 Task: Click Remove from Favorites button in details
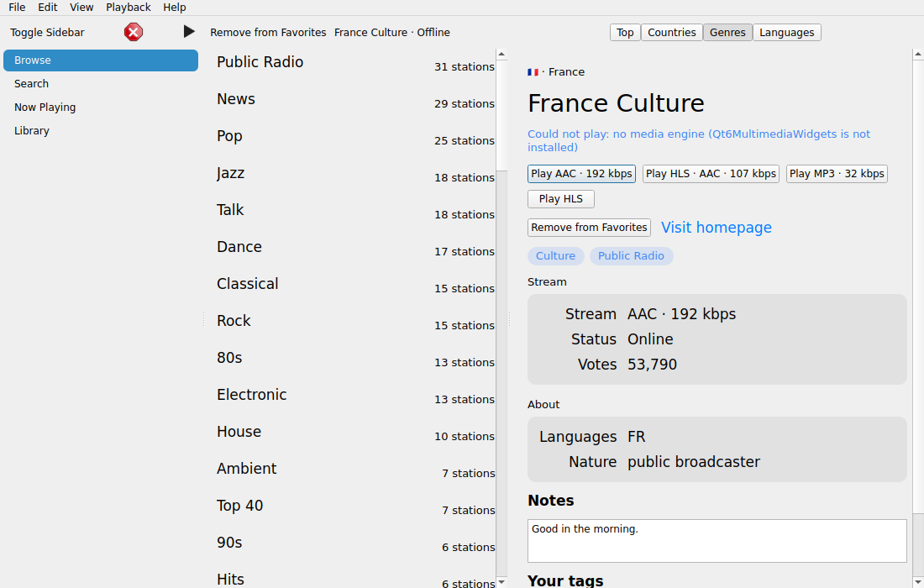(590, 228)
